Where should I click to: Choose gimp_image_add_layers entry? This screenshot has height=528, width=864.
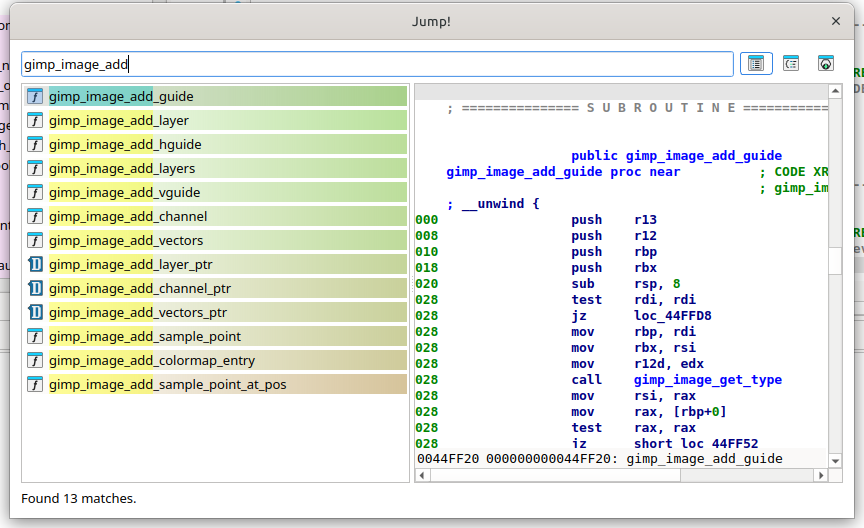(x=216, y=168)
